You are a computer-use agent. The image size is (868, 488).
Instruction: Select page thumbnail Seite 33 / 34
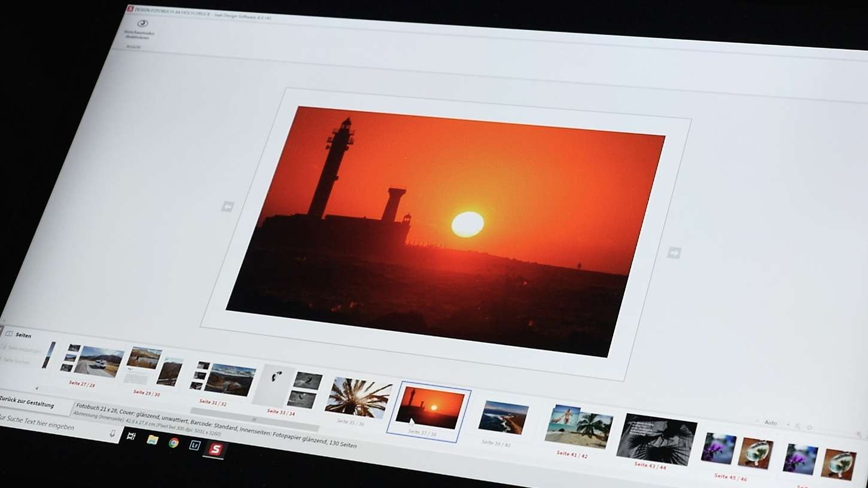(288, 387)
